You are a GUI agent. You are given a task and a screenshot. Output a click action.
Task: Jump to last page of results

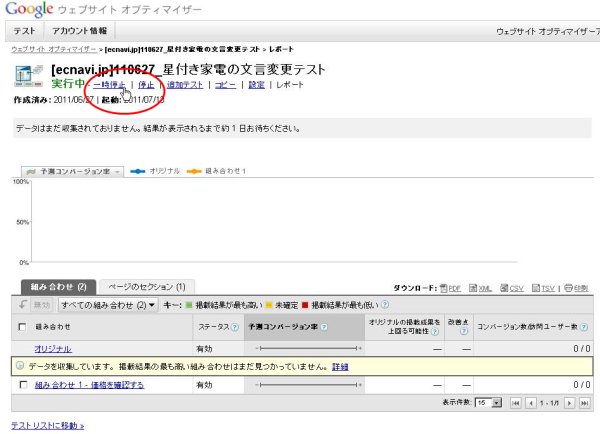[x=584, y=402]
